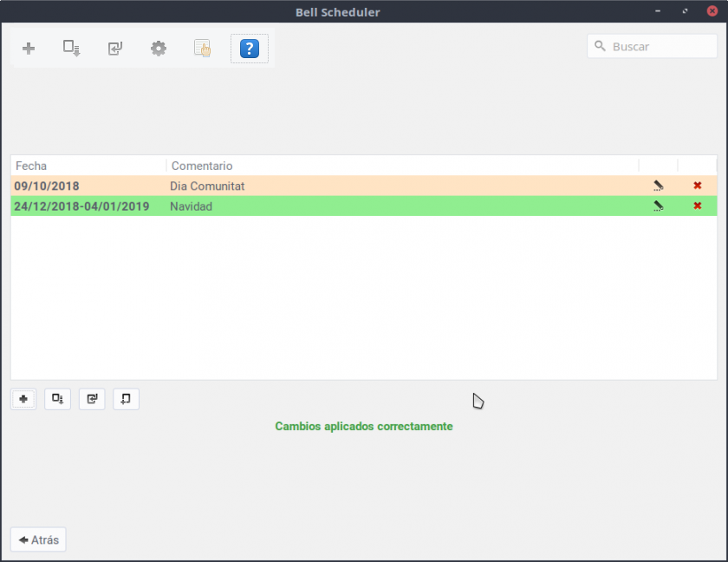Click the import button below the holiday list
Viewport: 728px width, 562px height.
point(92,399)
